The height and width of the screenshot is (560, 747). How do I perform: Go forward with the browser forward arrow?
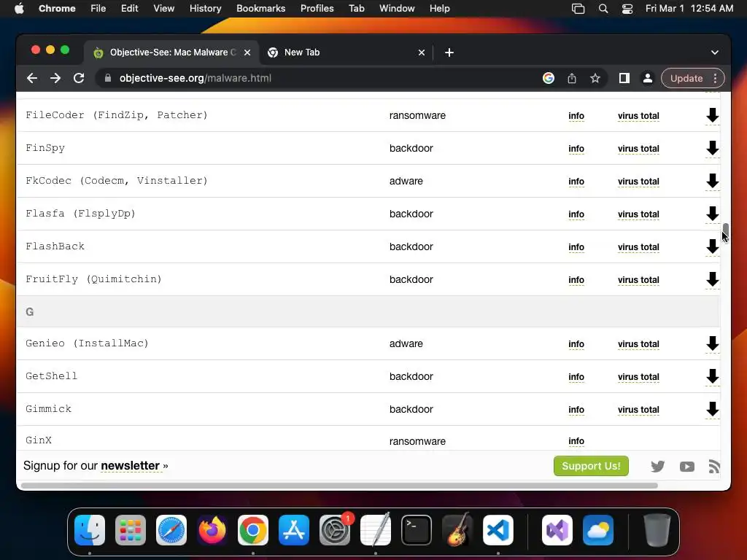55,78
